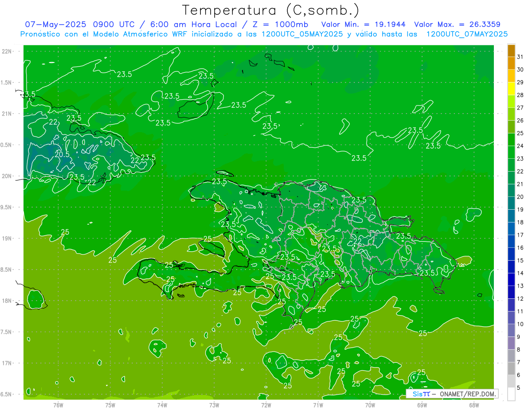Click the green swatch between 23 and 24
The width and height of the screenshot is (532, 411).
point(511,152)
